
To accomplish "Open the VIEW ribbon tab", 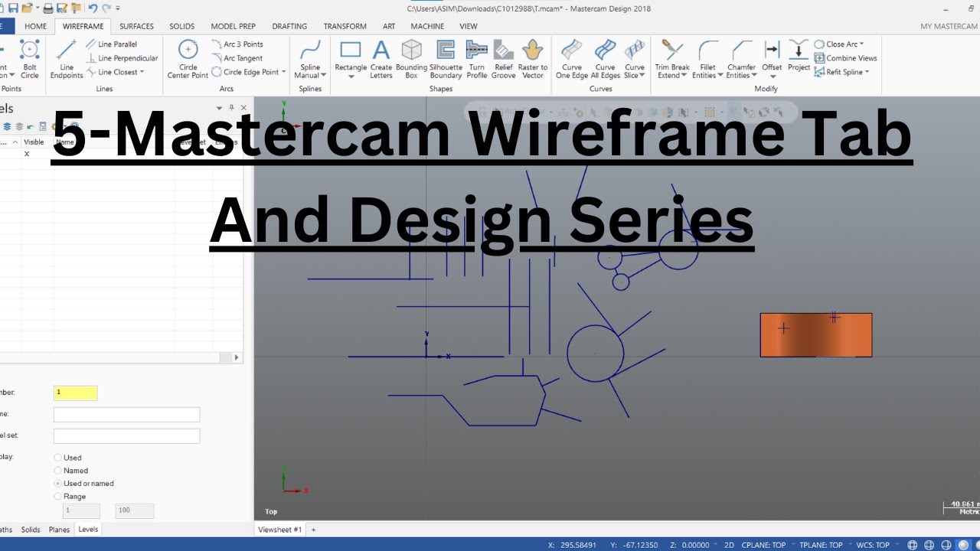I will click(469, 26).
